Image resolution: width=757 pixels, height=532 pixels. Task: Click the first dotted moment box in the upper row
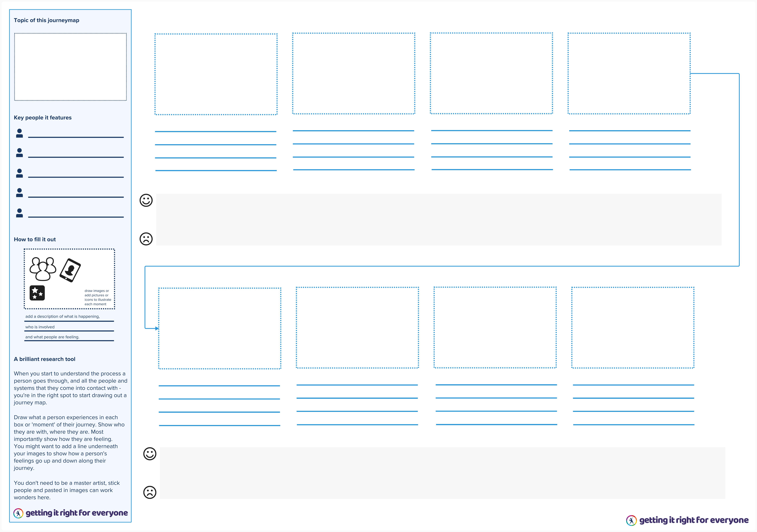pos(216,74)
